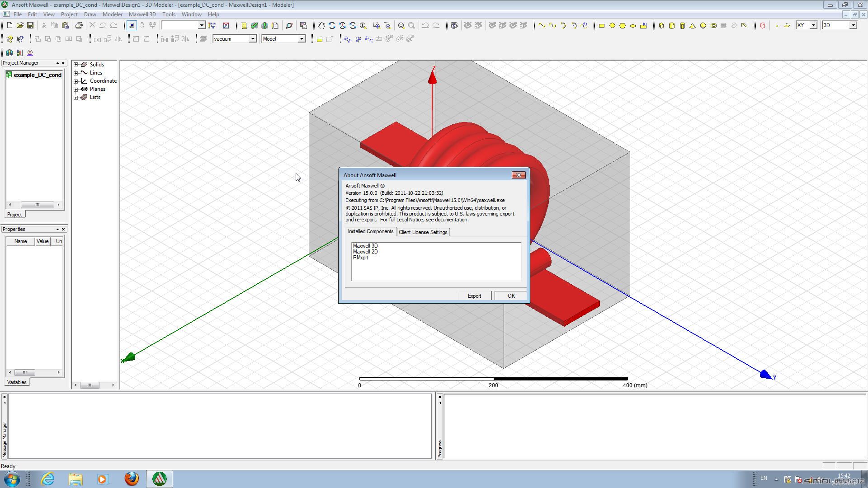Select the Draw torus tool
This screenshot has height=488, width=868.
pyautogui.click(x=713, y=25)
